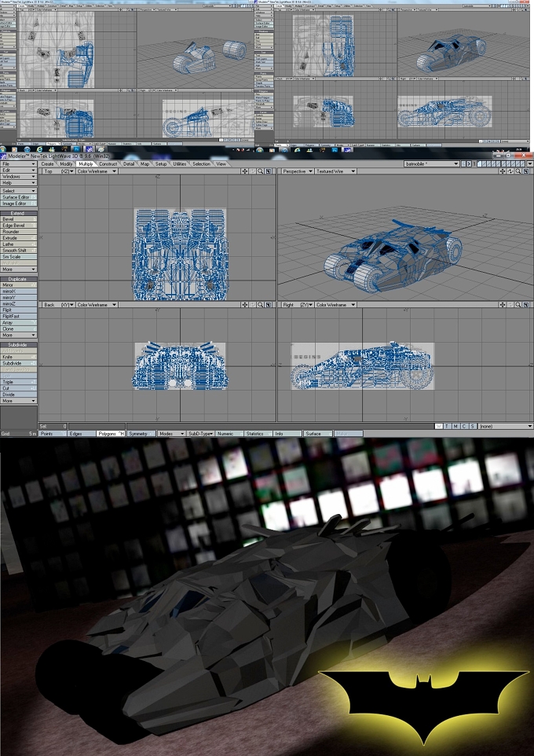The height and width of the screenshot is (756, 534).
Task: Open the batmobile object dropdown
Action: pos(431,164)
